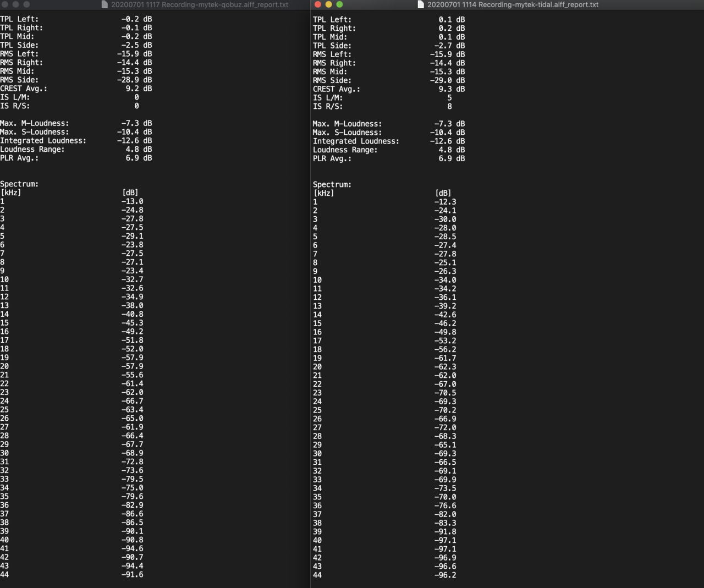Click the -2.7 dB TPL Side value in tidal report
Viewport: 704px width, 588px height.
coord(449,46)
